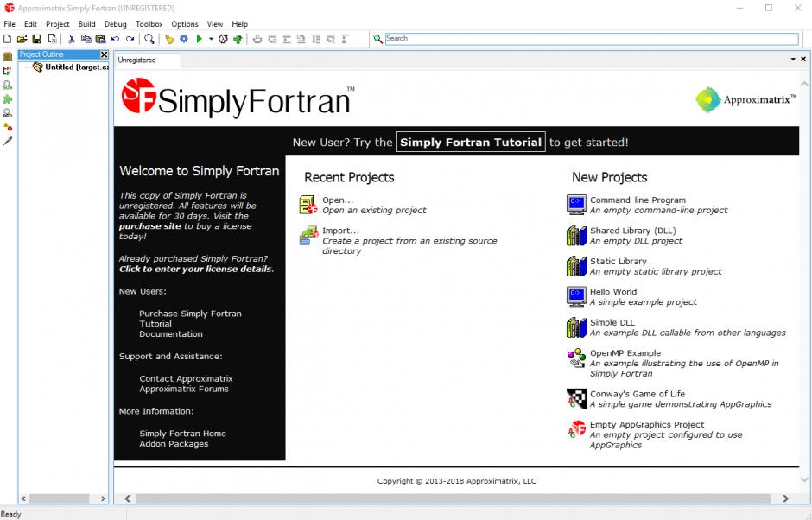Click the green bug Debug icon
This screenshot has width=812, height=520.
pyautogui.click(x=238, y=39)
